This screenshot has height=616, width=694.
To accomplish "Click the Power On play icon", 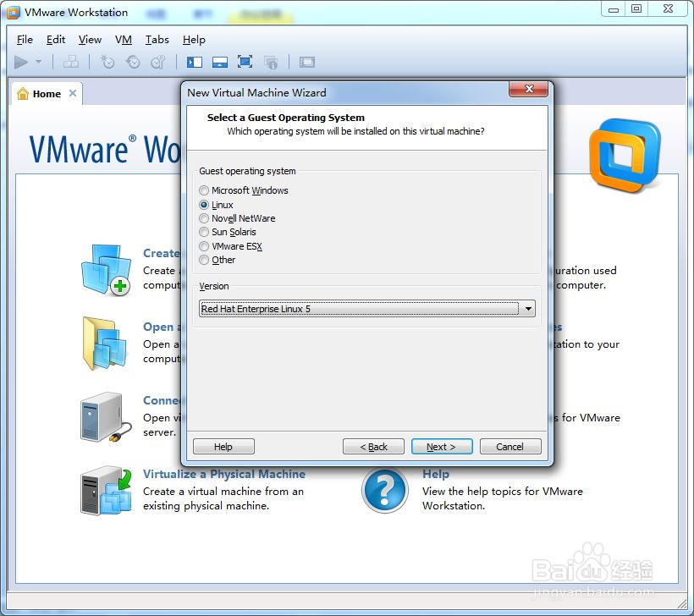I will tap(20, 62).
